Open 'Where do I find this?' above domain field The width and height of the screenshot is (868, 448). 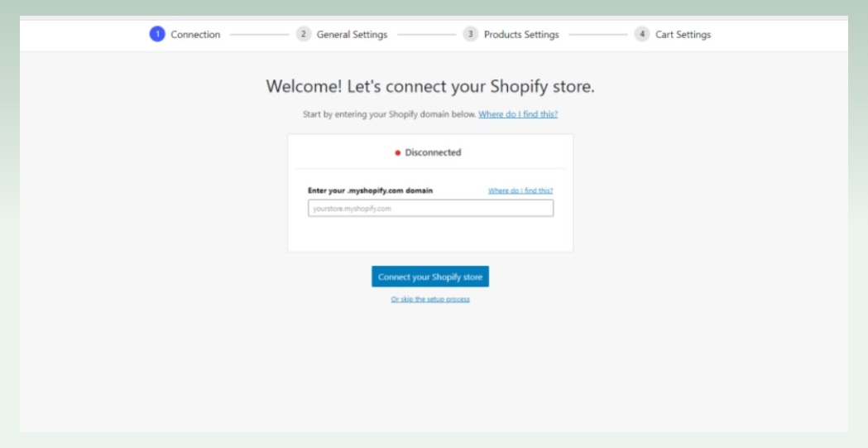tap(520, 190)
